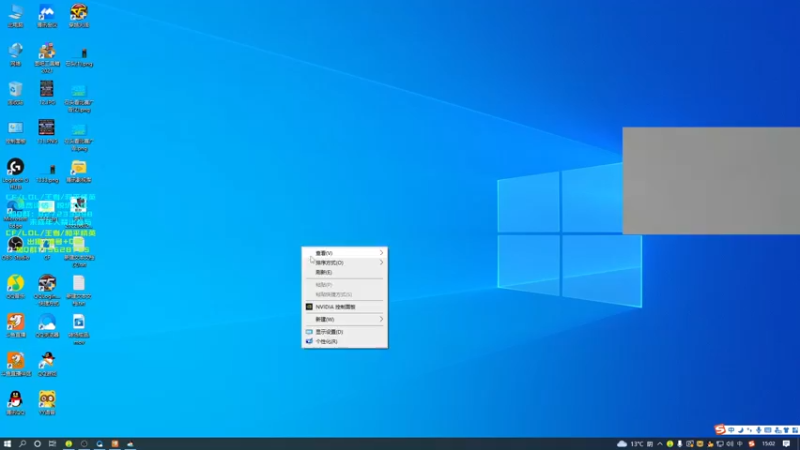Expand the 新建(W) new-item submenu
The image size is (800, 450).
click(344, 319)
